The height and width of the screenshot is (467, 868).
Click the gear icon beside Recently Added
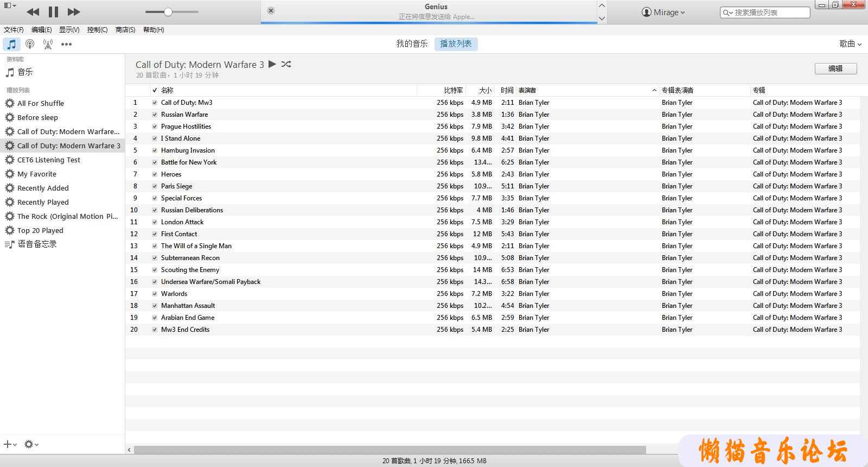pyautogui.click(x=10, y=188)
